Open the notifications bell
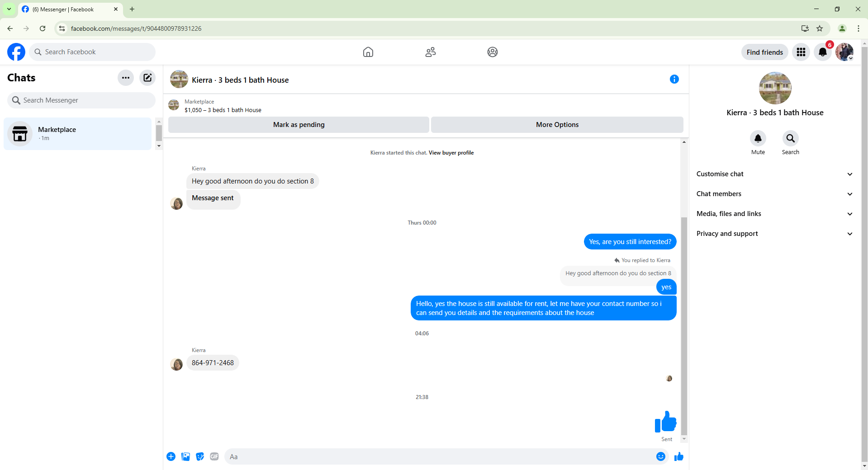868x470 pixels. point(823,52)
